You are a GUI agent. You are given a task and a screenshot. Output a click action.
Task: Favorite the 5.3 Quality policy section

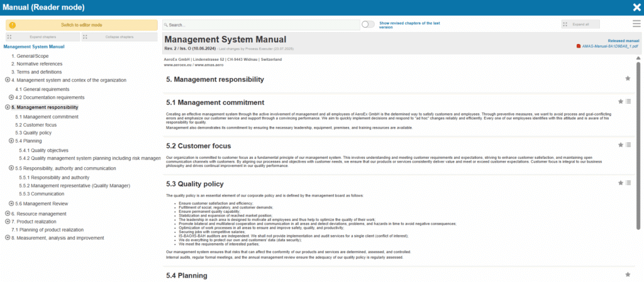(x=621, y=183)
